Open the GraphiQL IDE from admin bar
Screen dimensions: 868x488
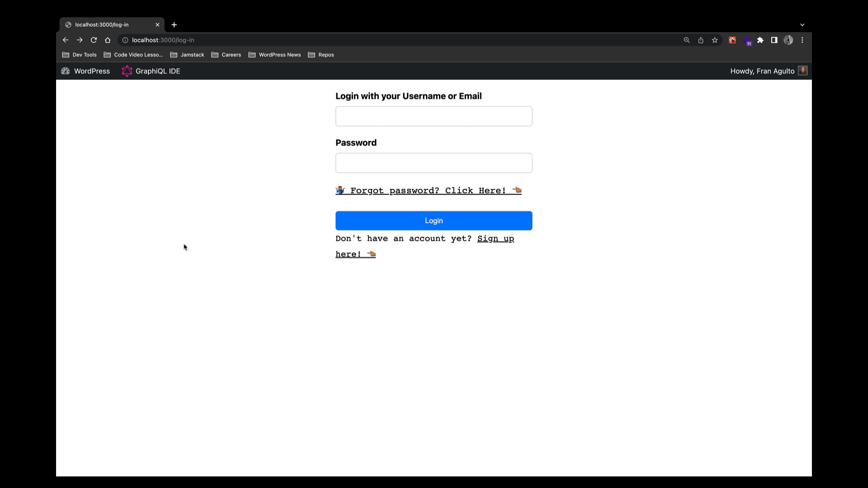click(151, 71)
